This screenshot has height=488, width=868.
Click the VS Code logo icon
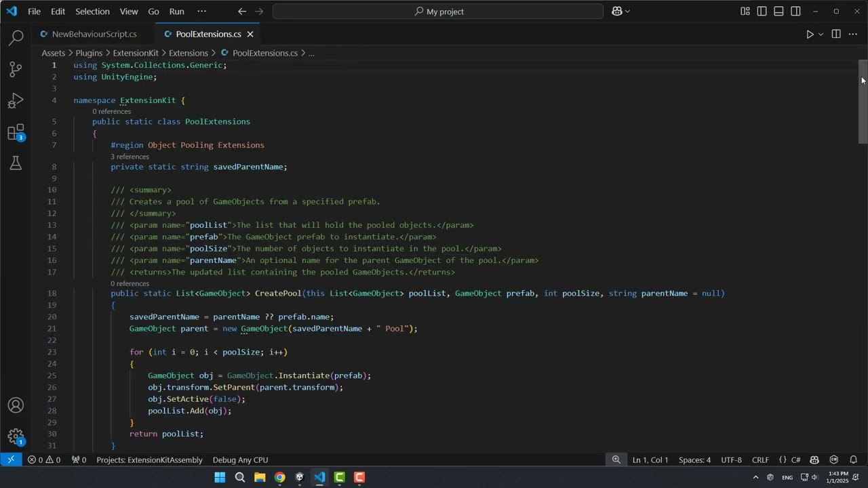[x=12, y=12]
